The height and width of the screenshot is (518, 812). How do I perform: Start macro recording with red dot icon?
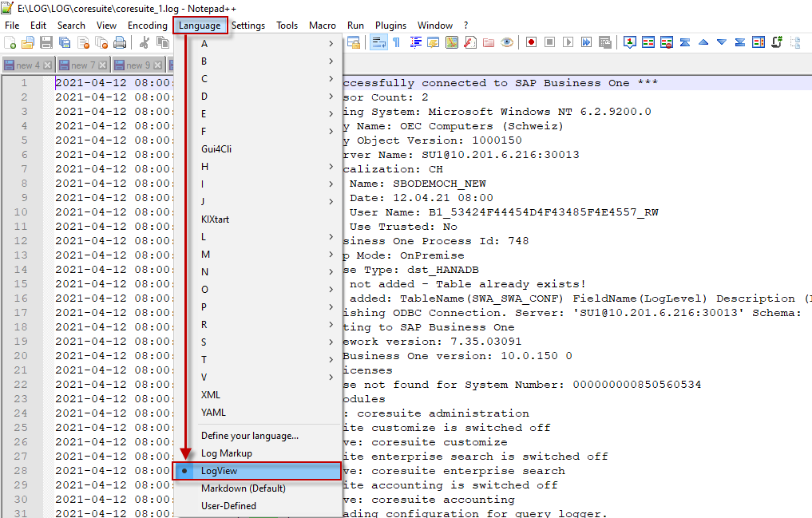point(531,42)
